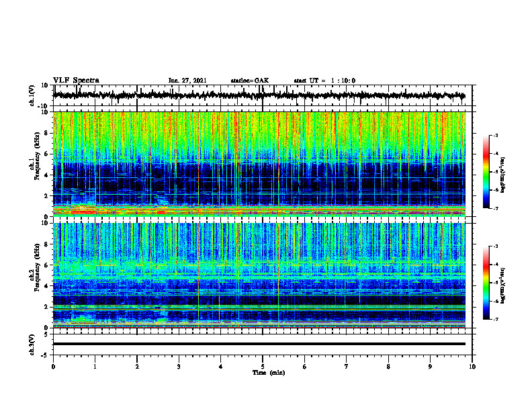Click the time axis tick label "8"
The height and width of the screenshot is (411, 532).
click(x=388, y=367)
